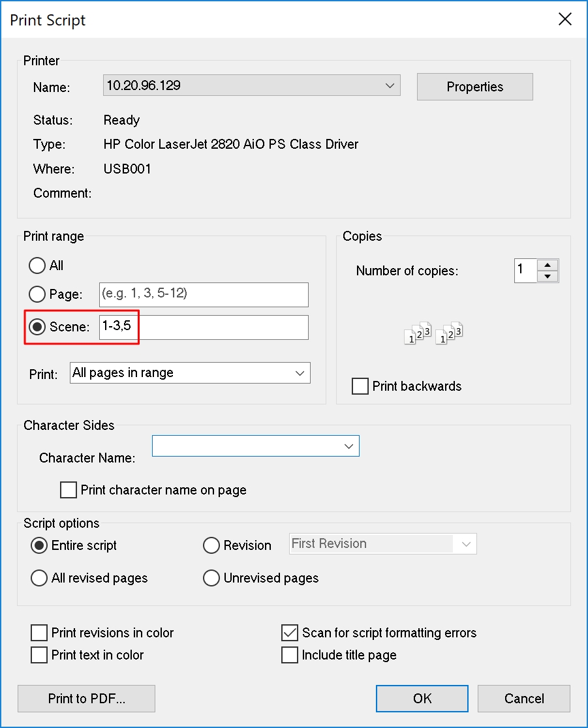The image size is (588, 728).
Task: Open the printer Name dropdown
Action: click(251, 85)
